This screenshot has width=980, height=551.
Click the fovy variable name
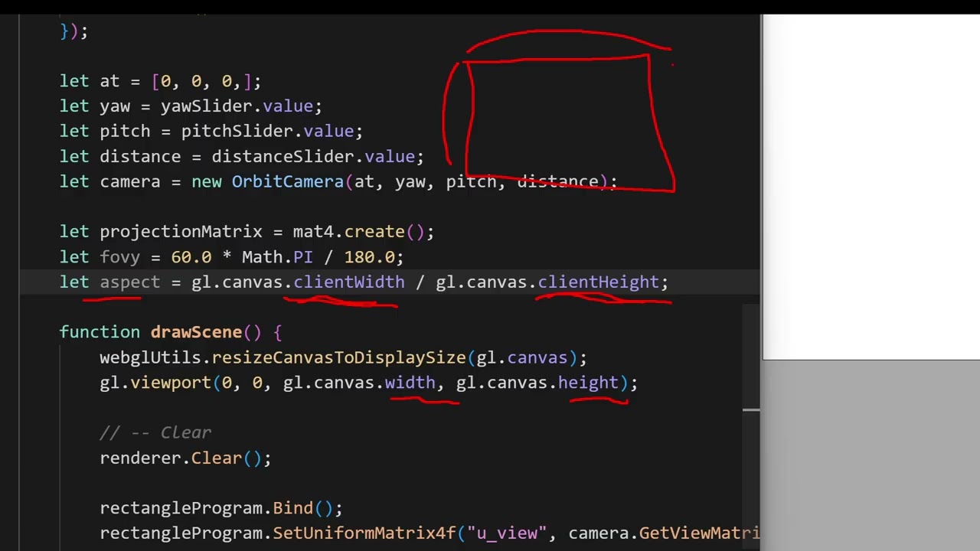(120, 257)
